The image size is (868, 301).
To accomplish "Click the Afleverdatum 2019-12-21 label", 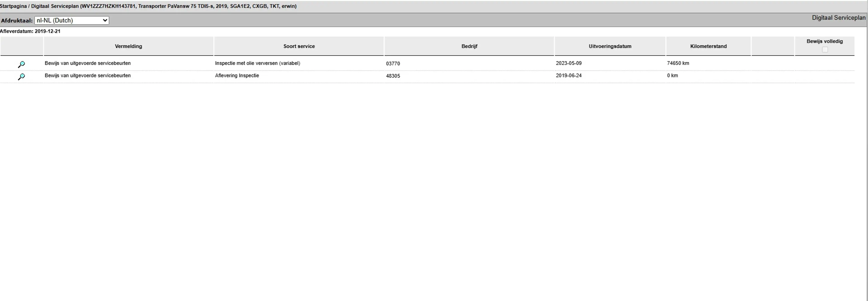I will click(30, 31).
